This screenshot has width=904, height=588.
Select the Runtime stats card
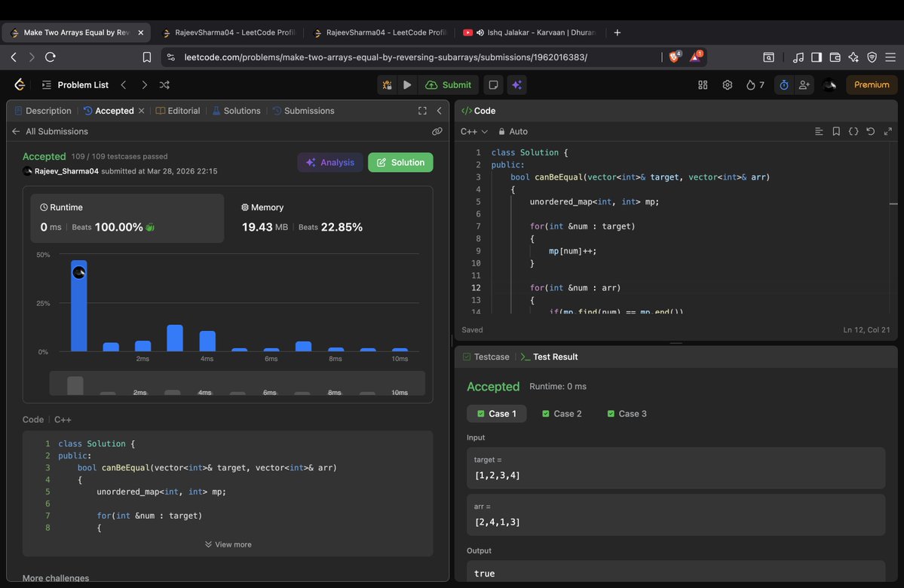point(127,218)
